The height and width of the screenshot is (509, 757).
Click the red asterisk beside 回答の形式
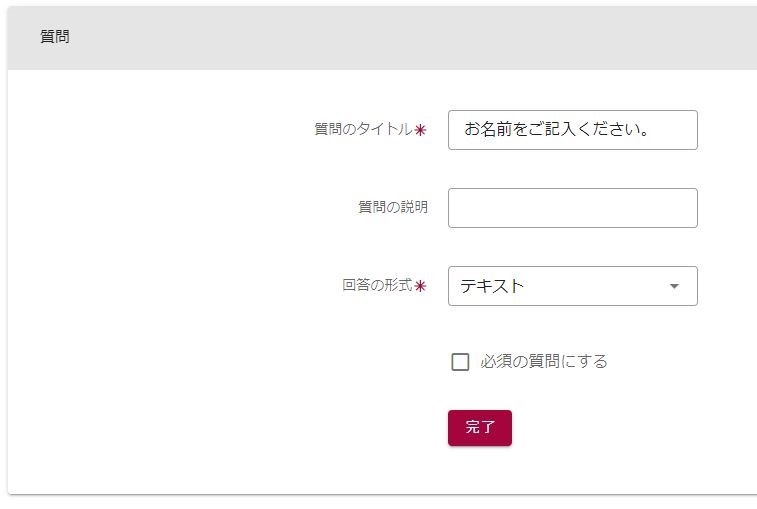pos(421,286)
